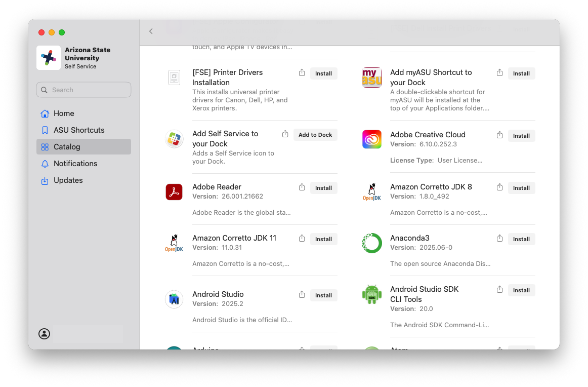
Task: Share the Amazon Corretto JDK 8 item
Action: coord(499,187)
